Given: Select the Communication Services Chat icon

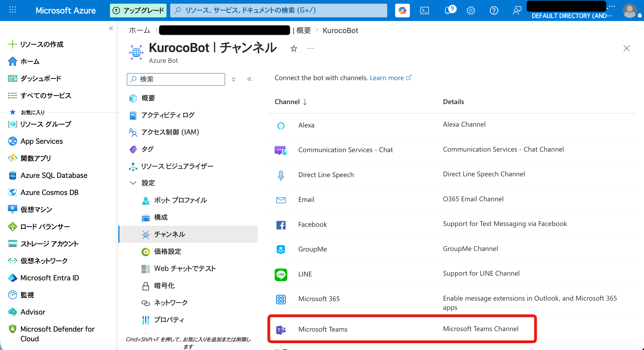Looking at the screenshot, I should point(281,150).
